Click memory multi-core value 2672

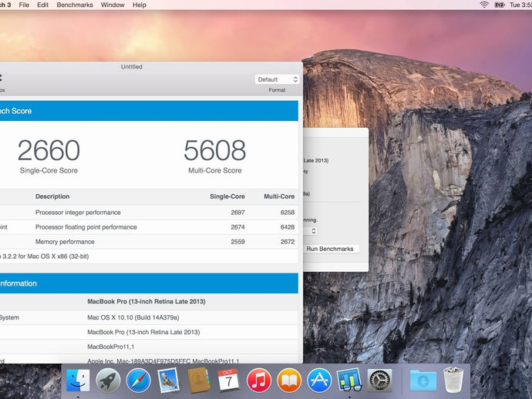[288, 242]
